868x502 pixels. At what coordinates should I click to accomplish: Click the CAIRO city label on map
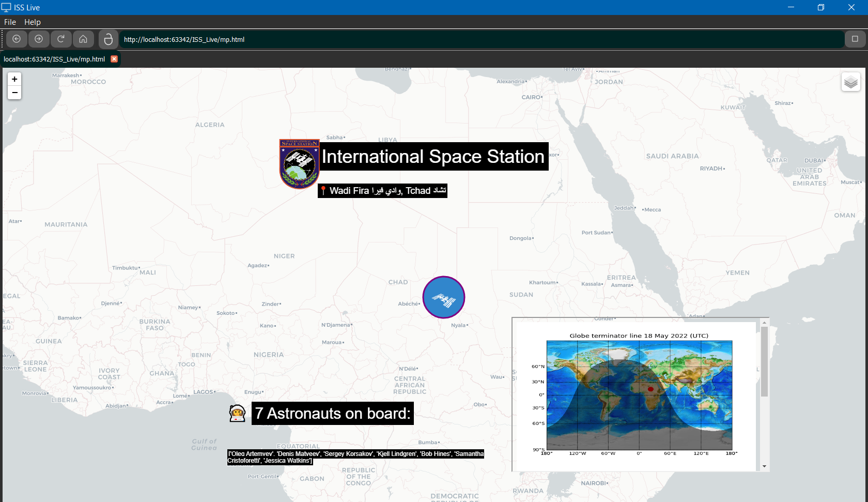(x=532, y=97)
